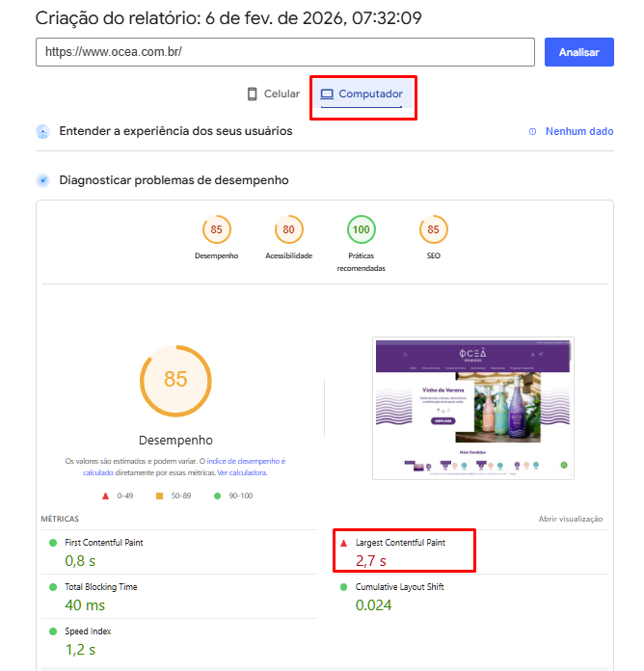Click the Cumulative Layout Shift metric
The height and width of the screenshot is (671, 644).
click(x=399, y=587)
